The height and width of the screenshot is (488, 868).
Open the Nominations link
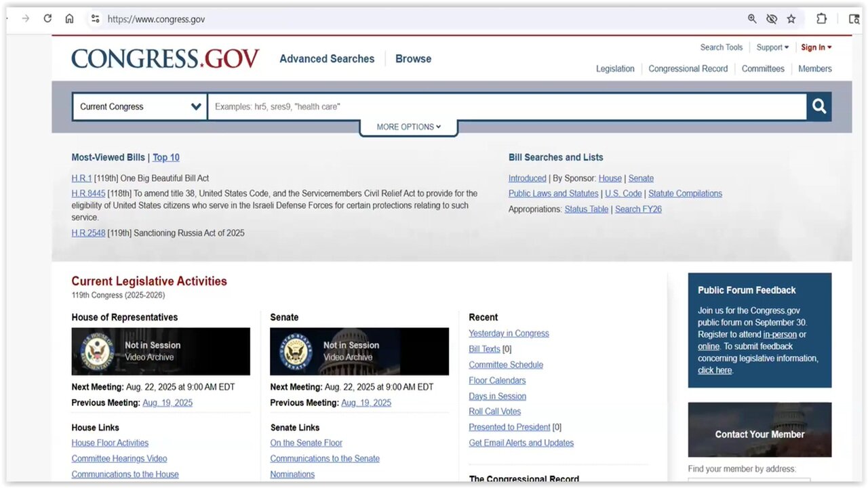[x=292, y=474]
